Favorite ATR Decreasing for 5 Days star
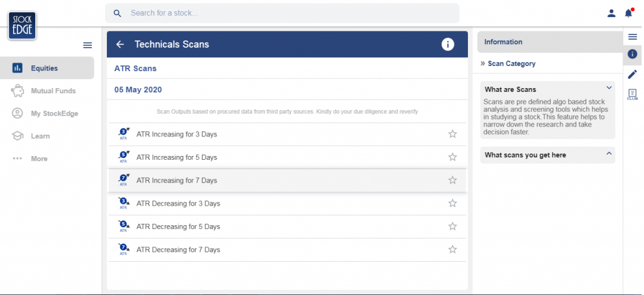The width and height of the screenshot is (644, 295). [x=453, y=226]
